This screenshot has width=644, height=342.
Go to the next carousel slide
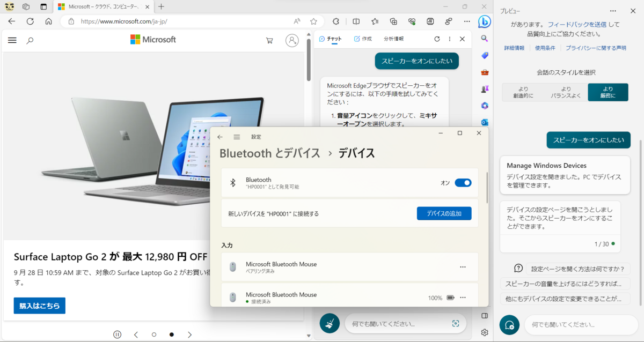[189, 334]
